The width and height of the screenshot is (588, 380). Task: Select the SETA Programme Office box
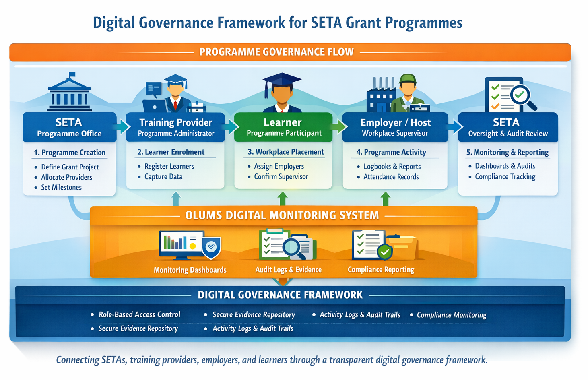click(70, 127)
